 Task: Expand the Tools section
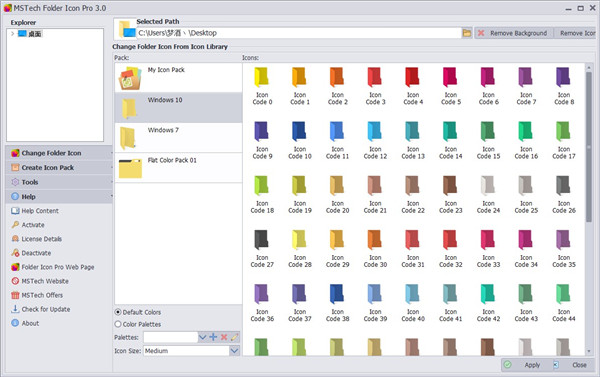click(59, 182)
